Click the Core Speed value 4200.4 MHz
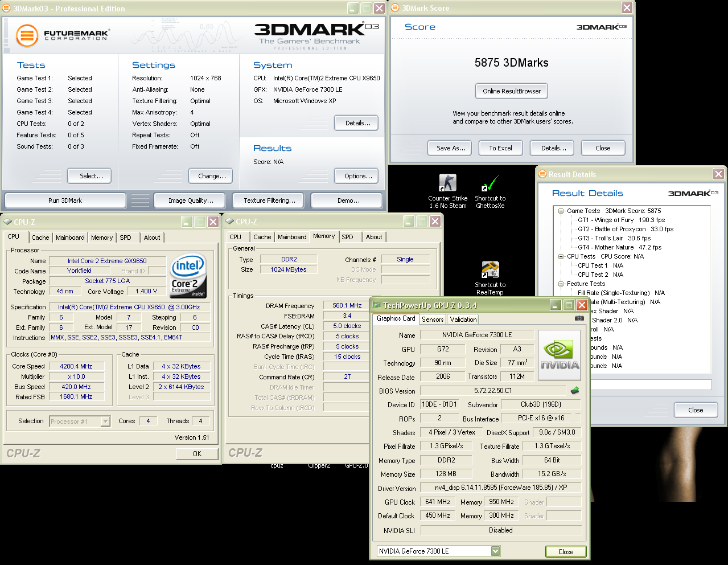The height and width of the screenshot is (565, 728). (76, 366)
